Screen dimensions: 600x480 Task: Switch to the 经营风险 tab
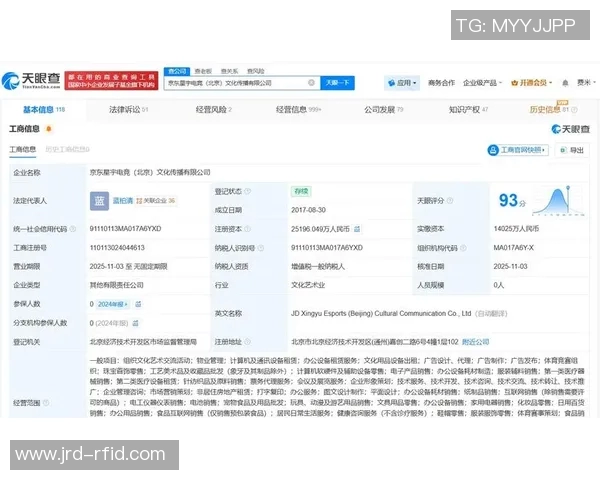[x=214, y=110]
